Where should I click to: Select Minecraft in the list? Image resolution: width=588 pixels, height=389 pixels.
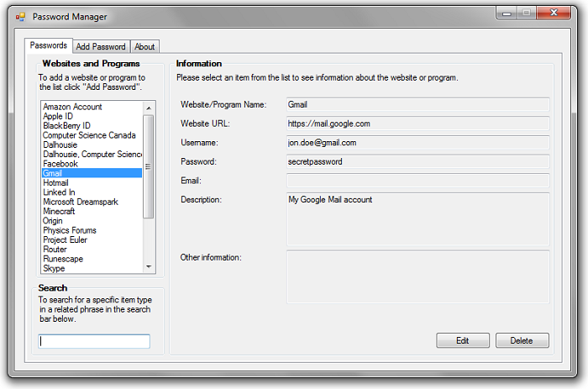92,211
